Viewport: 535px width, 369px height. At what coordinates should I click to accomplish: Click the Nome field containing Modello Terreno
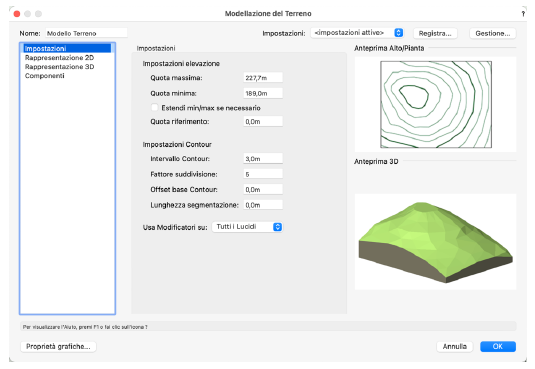tap(86, 33)
